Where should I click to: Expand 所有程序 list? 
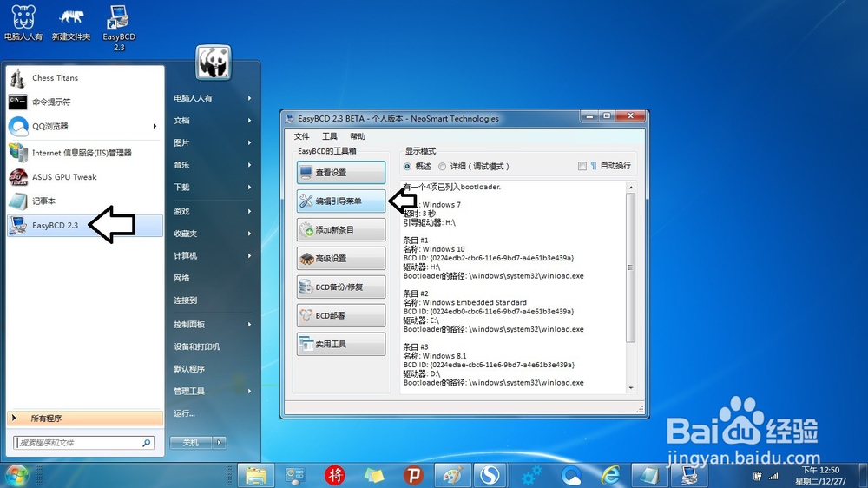click(85, 419)
